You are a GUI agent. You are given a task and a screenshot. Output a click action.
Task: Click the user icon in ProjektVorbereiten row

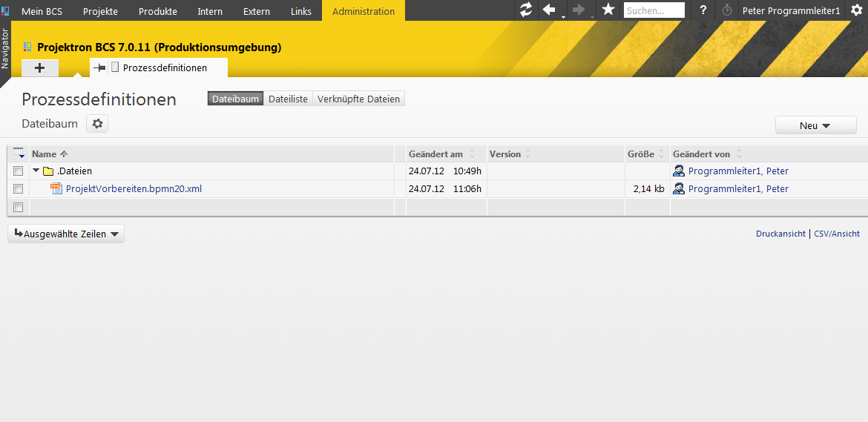pos(679,188)
